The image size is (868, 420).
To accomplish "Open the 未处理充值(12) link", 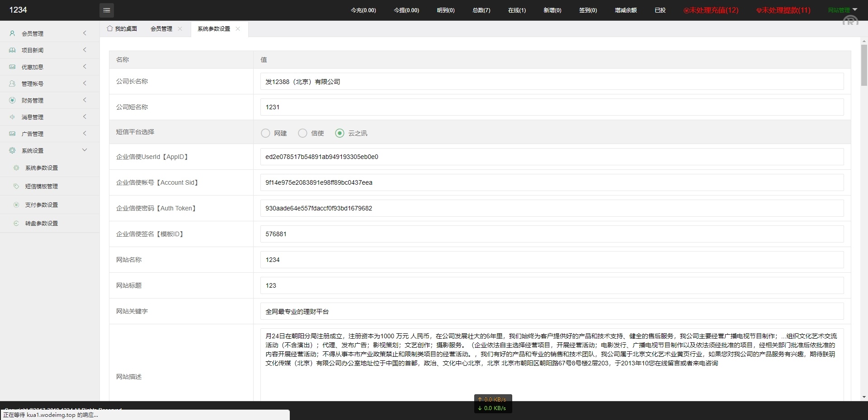I will pyautogui.click(x=711, y=10).
